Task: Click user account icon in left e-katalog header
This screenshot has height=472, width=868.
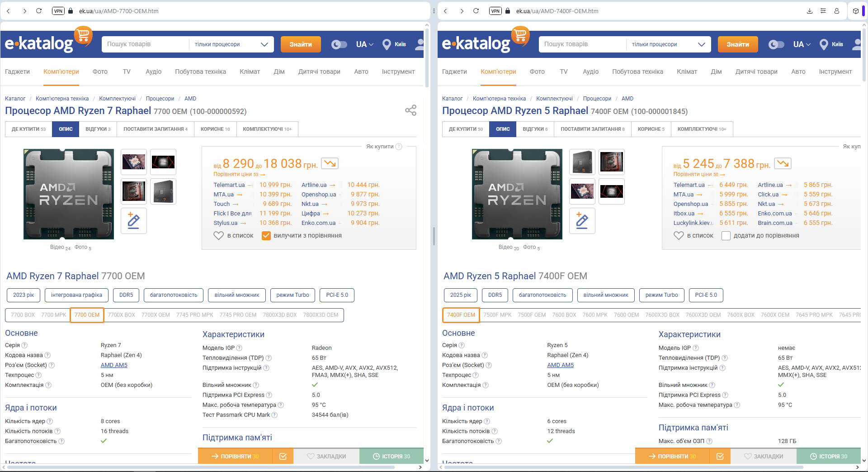Action: pyautogui.click(x=420, y=44)
